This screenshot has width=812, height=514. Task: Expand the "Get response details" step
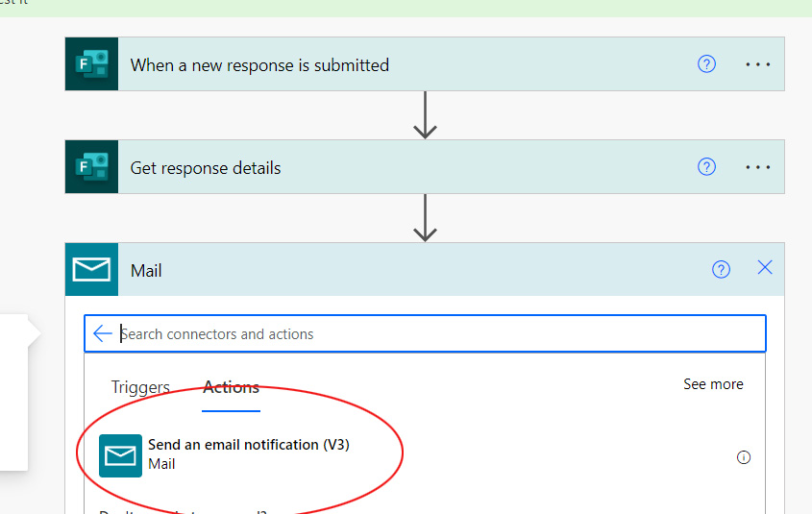384,167
